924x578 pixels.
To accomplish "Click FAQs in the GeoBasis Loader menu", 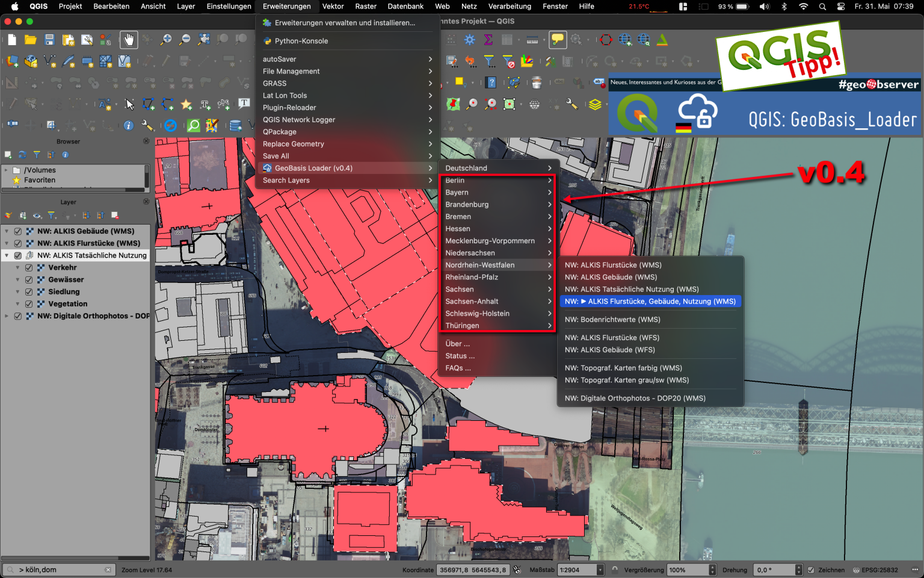I will click(x=458, y=368).
